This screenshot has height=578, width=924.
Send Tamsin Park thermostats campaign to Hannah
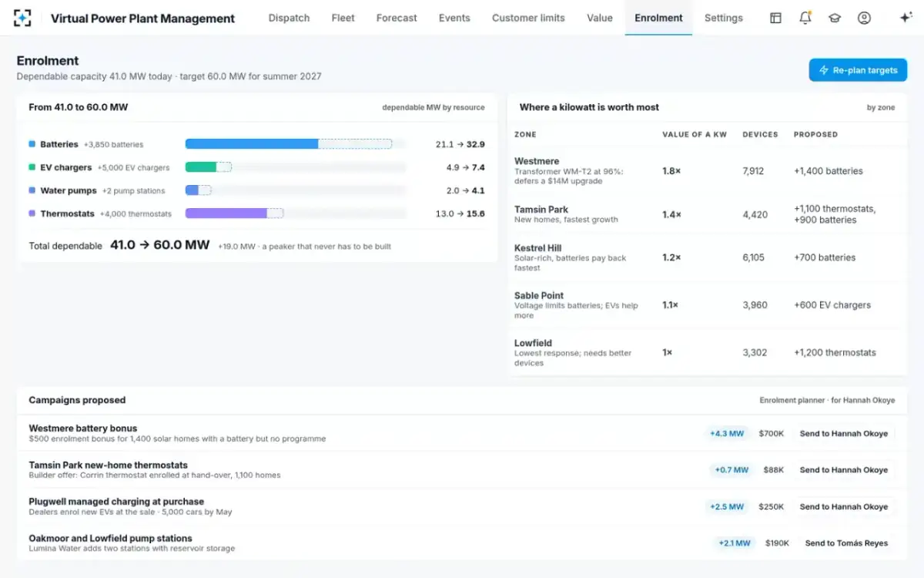coord(843,470)
